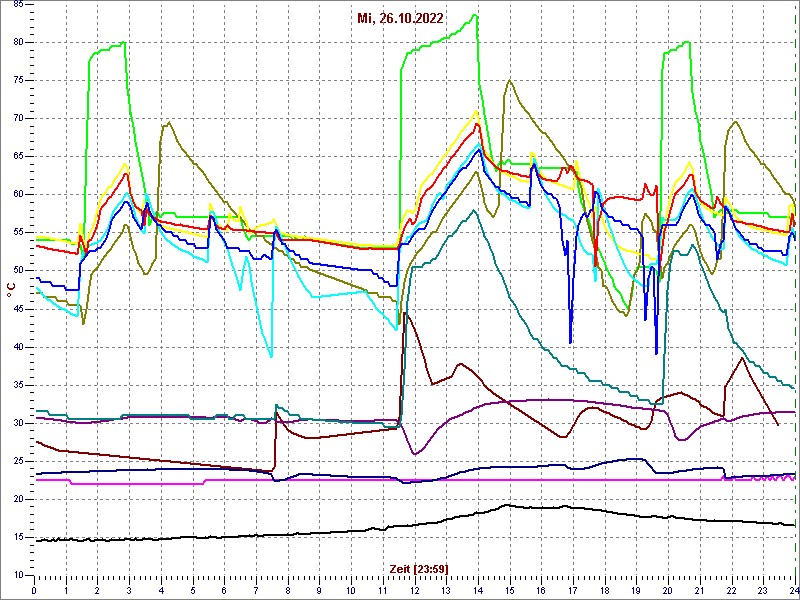Click the 80 label on temperature axis

click(17, 42)
